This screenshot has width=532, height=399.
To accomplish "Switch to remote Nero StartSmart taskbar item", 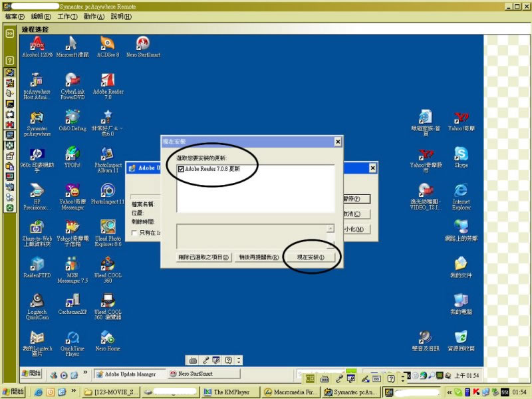I will tap(203, 374).
